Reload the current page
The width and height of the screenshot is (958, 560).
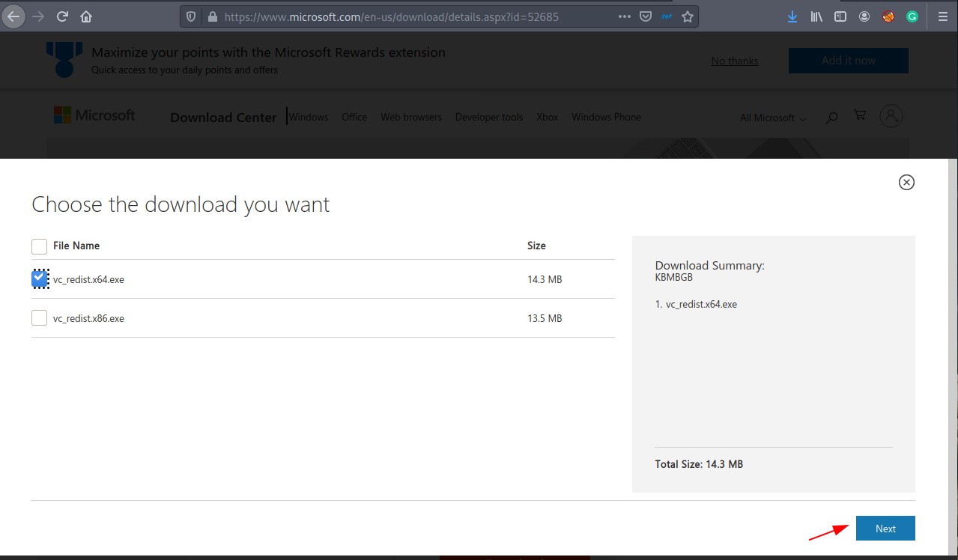click(x=62, y=16)
